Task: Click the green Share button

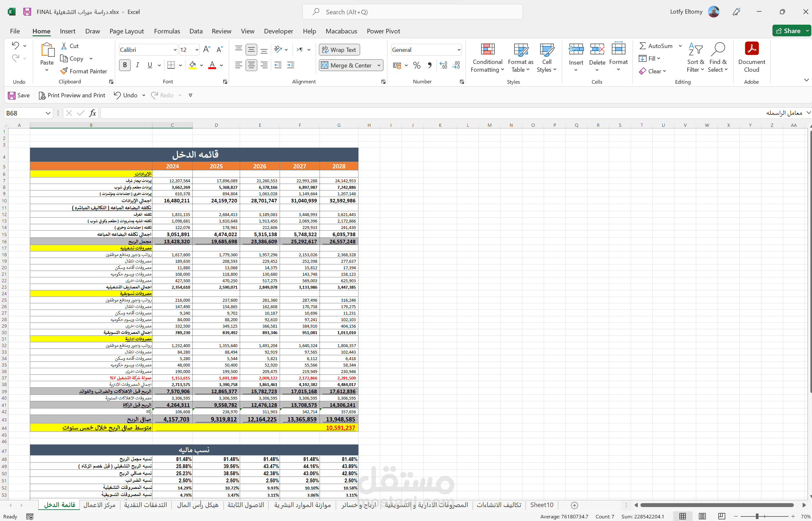Action: (789, 31)
